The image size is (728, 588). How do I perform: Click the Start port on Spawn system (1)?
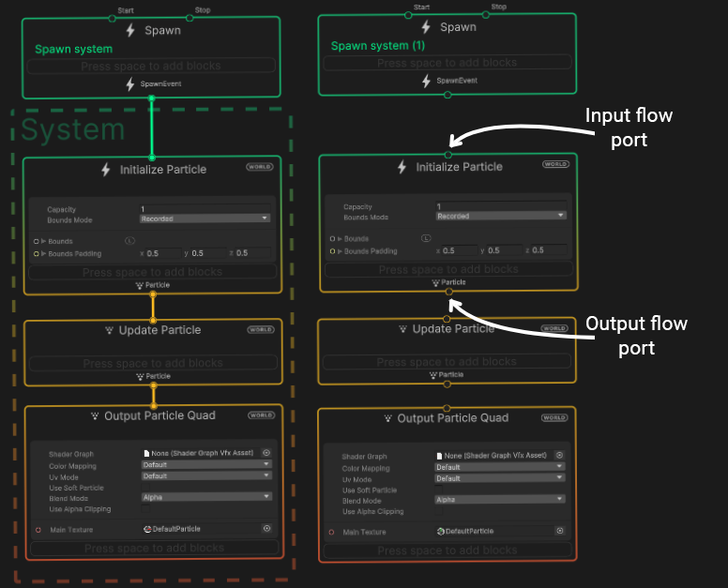408,15
